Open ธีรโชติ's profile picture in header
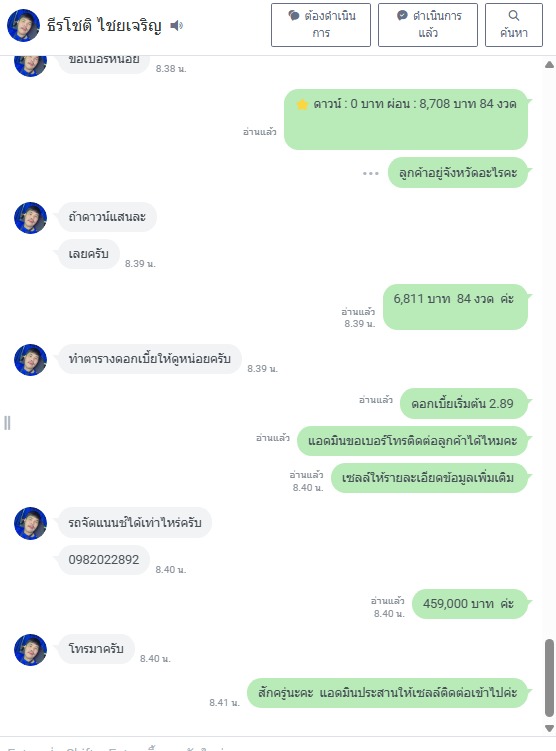Screen dimensions: 556x751 [23, 25]
